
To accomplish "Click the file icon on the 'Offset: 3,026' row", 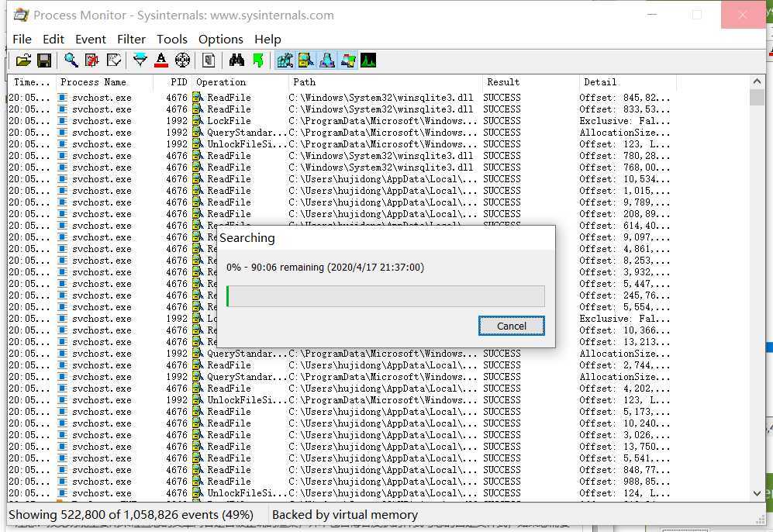I will pyautogui.click(x=198, y=435).
